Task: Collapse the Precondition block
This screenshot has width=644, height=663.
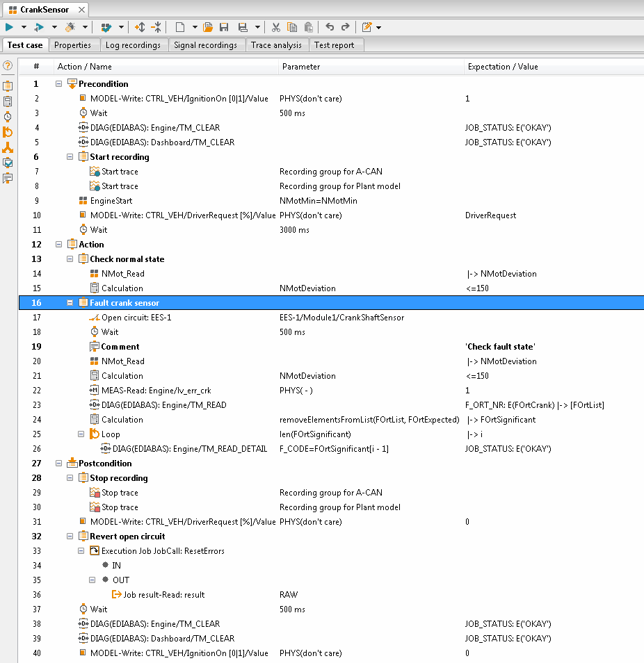Action: point(59,83)
